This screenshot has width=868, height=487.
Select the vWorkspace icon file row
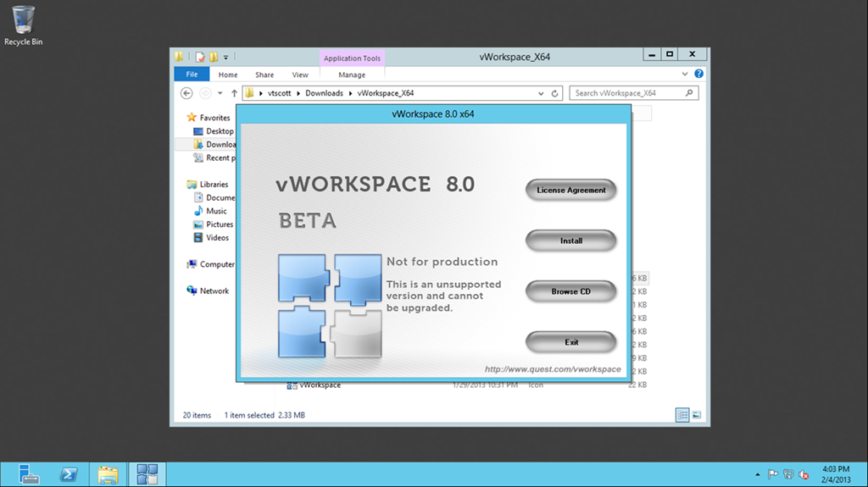[467, 385]
